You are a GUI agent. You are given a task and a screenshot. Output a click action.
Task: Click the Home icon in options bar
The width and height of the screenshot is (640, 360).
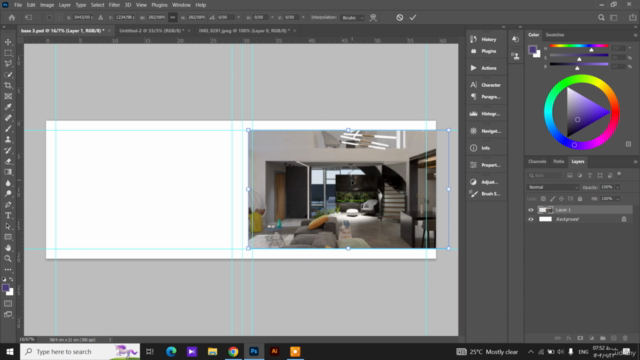12,18
